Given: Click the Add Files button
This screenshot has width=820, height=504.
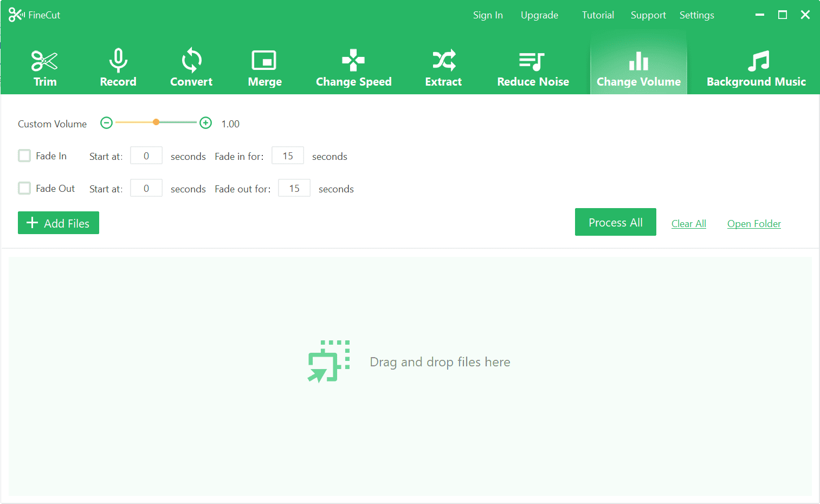Looking at the screenshot, I should [59, 223].
